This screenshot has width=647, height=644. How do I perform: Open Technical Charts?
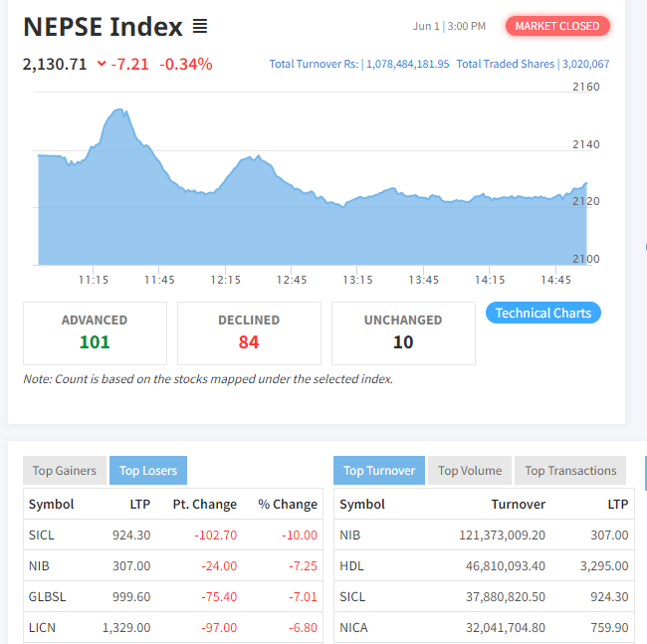[543, 314]
